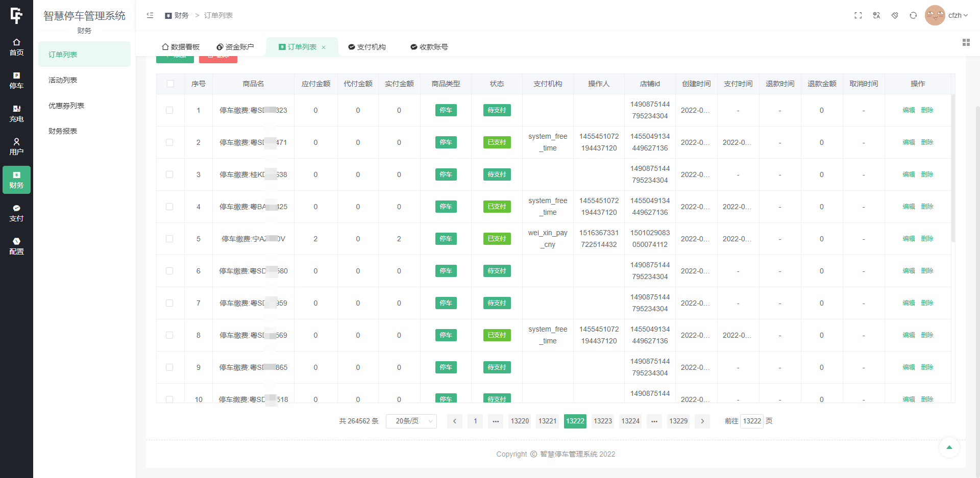Open the 充电 charging section
980x478 pixels.
coord(16,113)
